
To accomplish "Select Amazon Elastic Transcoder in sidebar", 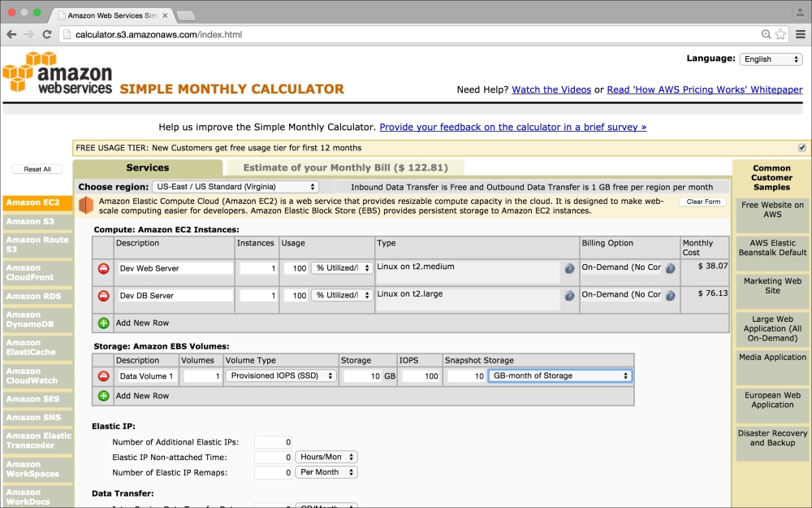I will tap(37, 441).
